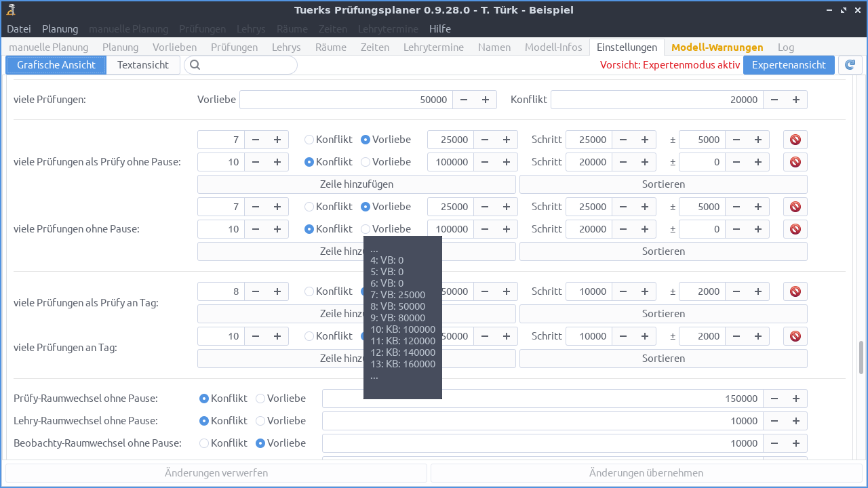Select Konflikt in the first 'viele Prüfungen als Prüfy ohne Pause' row

click(x=309, y=139)
